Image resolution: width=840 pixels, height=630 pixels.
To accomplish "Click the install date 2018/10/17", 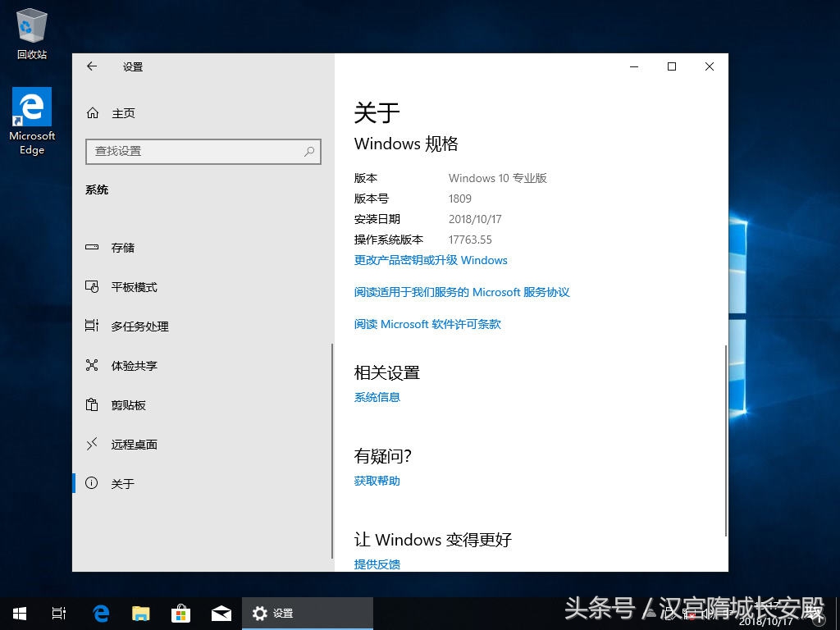I will [475, 219].
